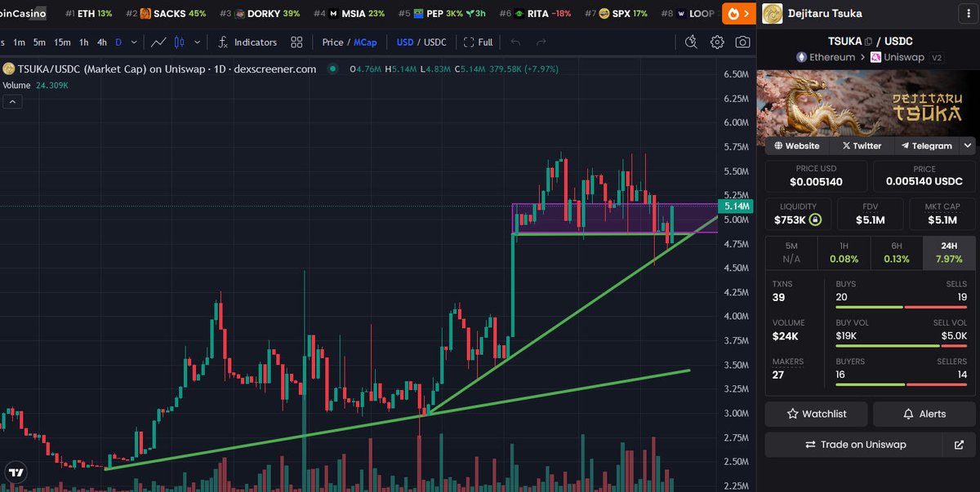The width and height of the screenshot is (980, 492).
Task: Switch chart to Price mode
Action: pyautogui.click(x=332, y=42)
